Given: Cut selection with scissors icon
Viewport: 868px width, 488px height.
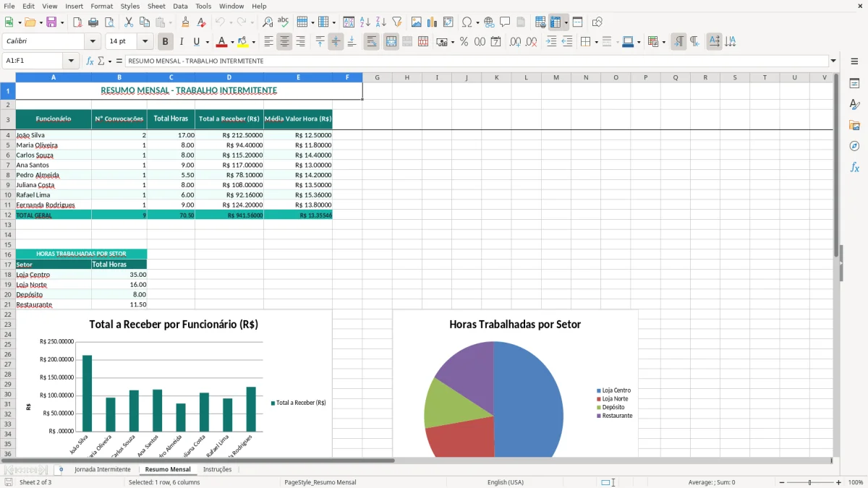Looking at the screenshot, I should click(x=129, y=22).
